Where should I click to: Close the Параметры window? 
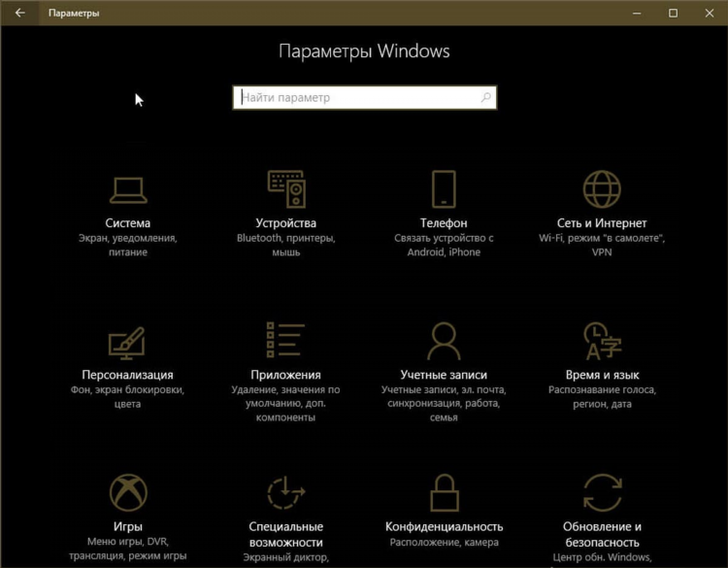(x=710, y=13)
